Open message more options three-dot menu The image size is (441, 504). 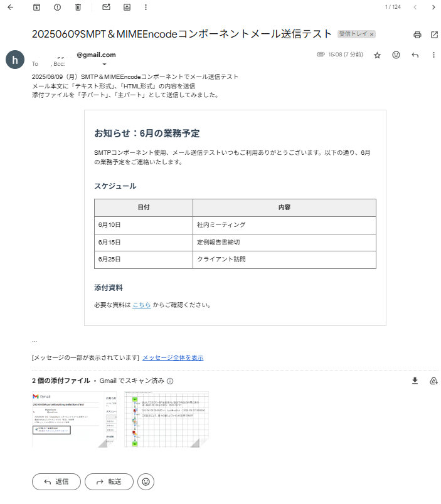point(433,55)
